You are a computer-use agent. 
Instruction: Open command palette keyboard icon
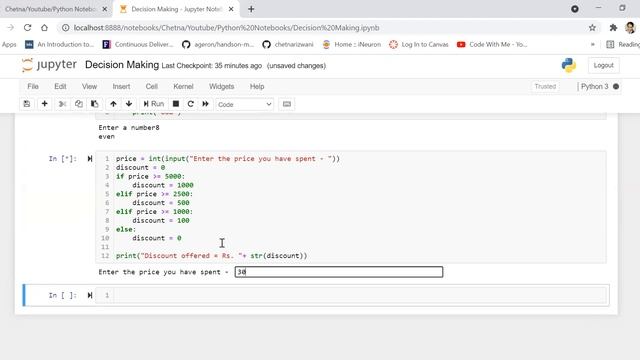click(287, 104)
